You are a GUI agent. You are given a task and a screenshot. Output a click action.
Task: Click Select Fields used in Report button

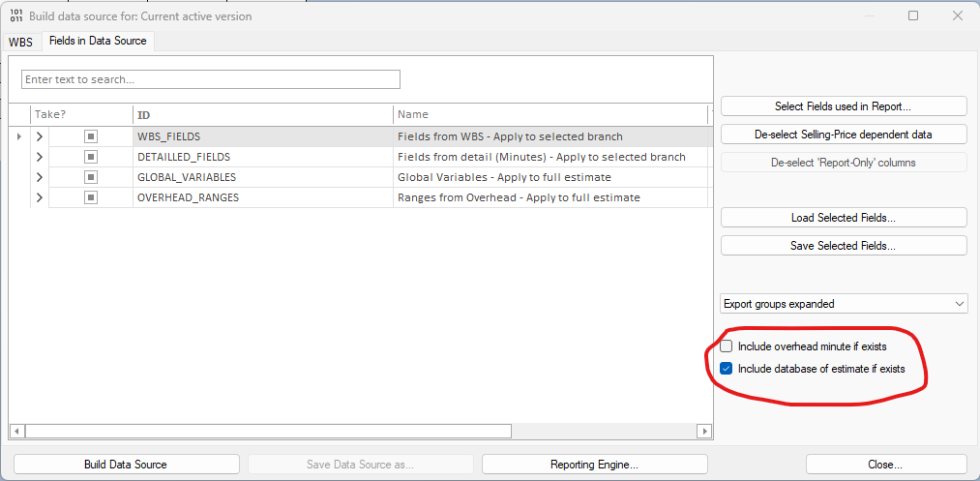pos(844,106)
